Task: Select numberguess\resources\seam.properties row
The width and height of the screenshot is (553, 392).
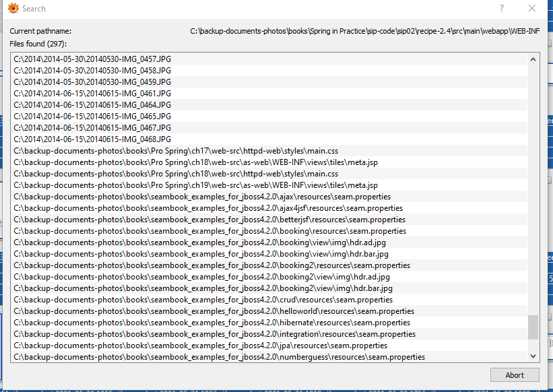Action: (270, 357)
